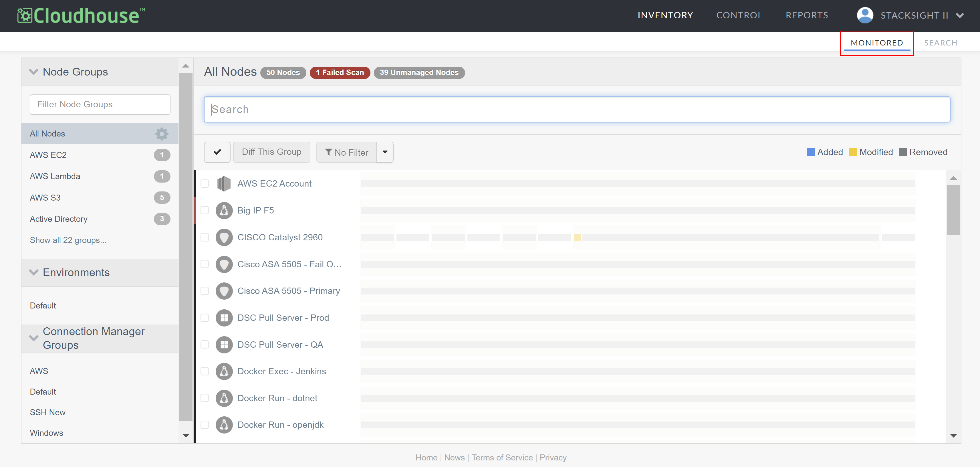This screenshot has width=980, height=467.
Task: Click the 50 Nodes badge
Action: click(x=283, y=72)
